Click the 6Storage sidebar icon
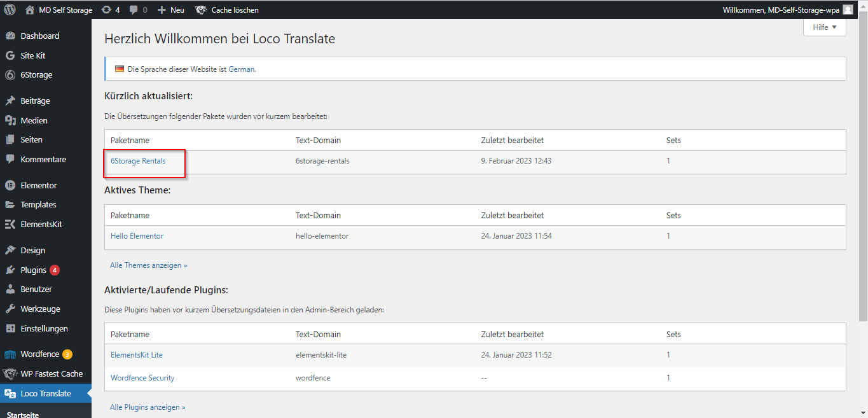The height and width of the screenshot is (418, 868). [10, 74]
